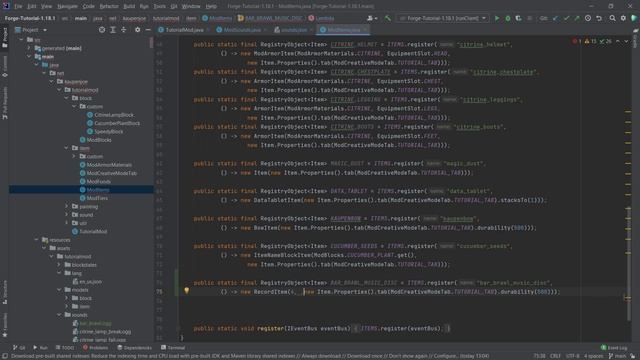Click the green Run button
640x360 pixels.
click(497, 18)
